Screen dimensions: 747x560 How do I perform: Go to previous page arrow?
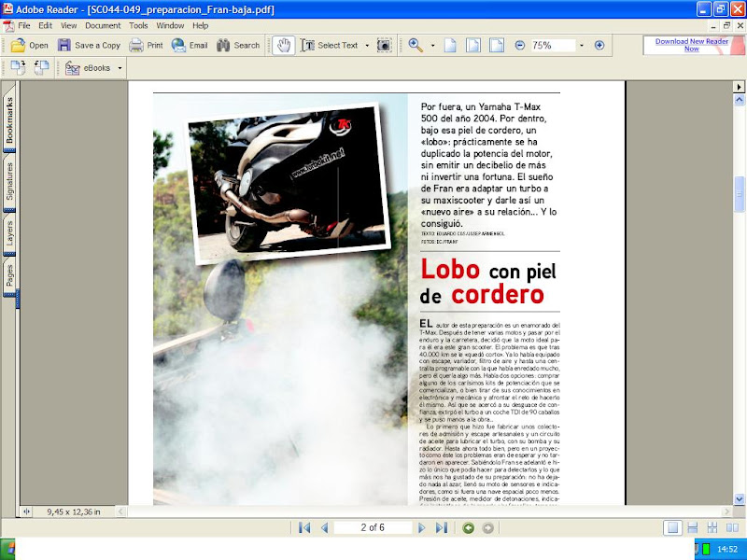tap(325, 527)
